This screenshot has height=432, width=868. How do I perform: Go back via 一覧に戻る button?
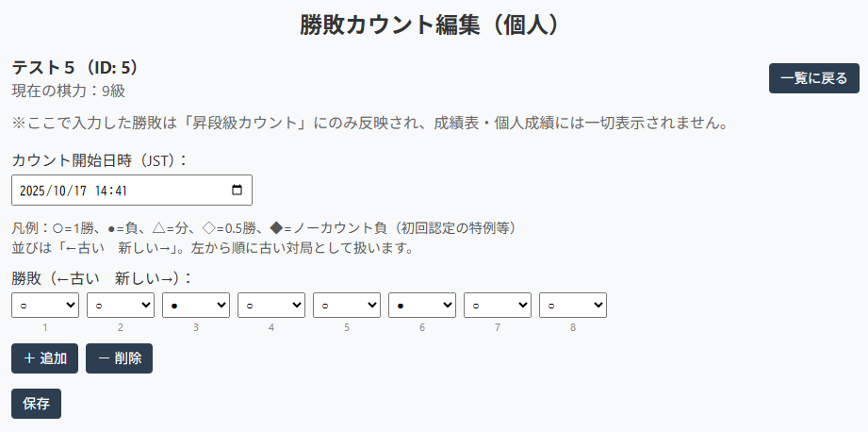tap(814, 78)
